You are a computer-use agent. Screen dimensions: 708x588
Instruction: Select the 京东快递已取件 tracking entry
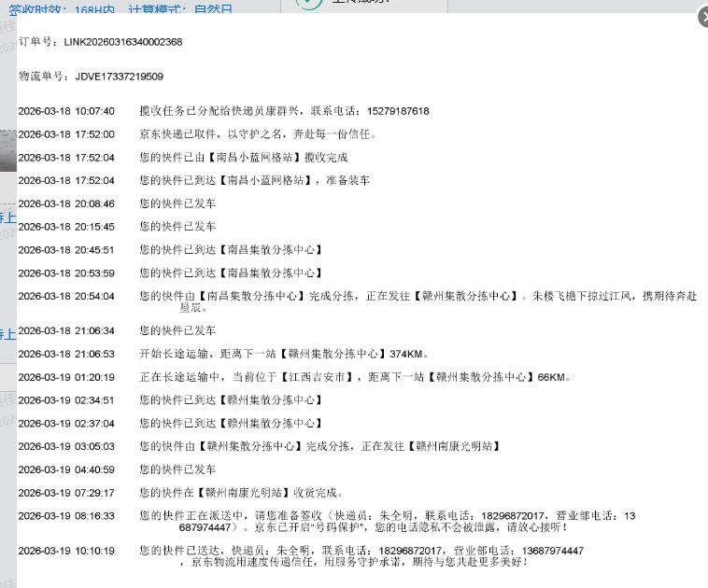[x=258, y=134]
